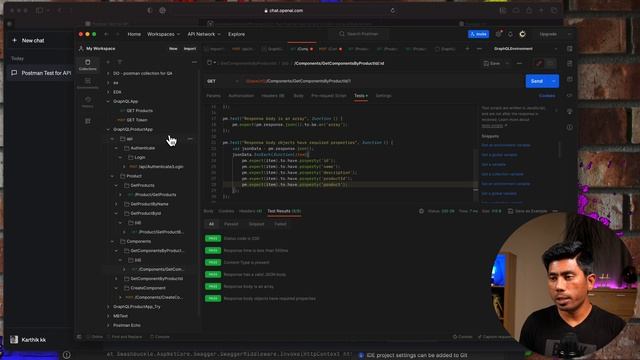
Task: Click the plus icon to create a collection
Action: [108, 62]
